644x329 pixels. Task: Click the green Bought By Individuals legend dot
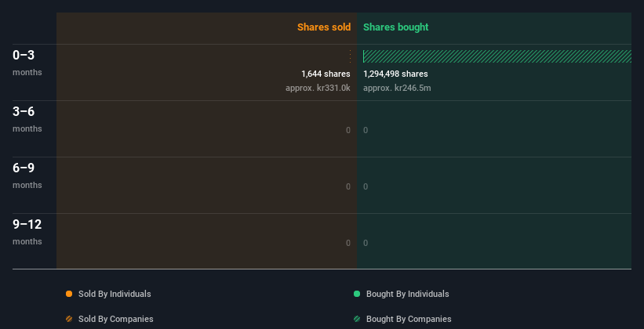click(x=357, y=294)
